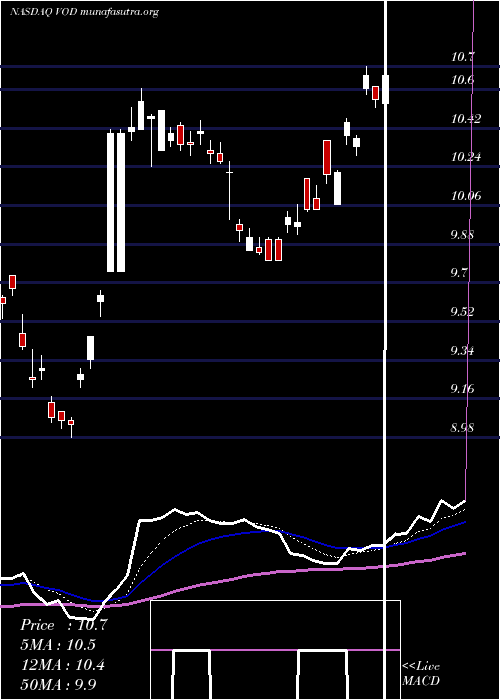Select the 9.16 price axis label
Viewport: 500px width, 700px height.
point(462,389)
